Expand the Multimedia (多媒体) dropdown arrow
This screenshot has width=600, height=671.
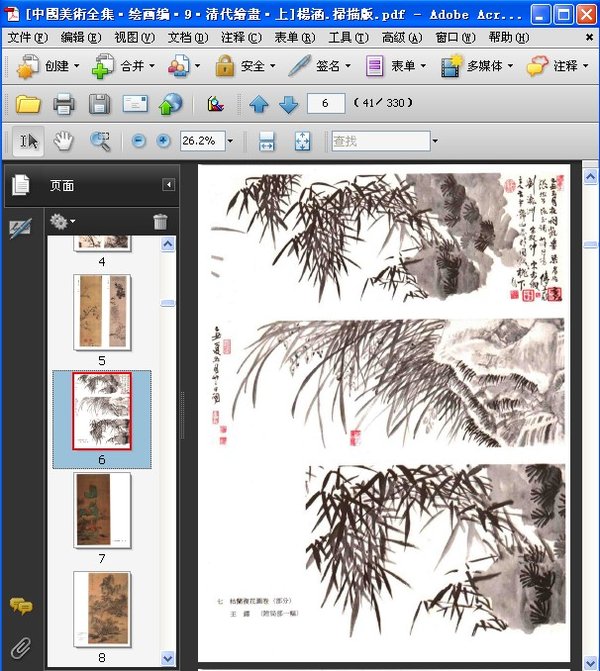coord(511,66)
